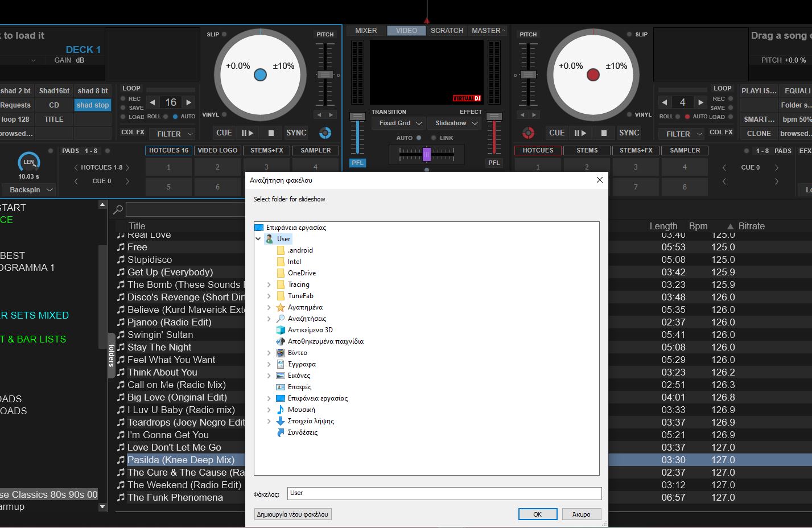The image size is (812, 528).
Task: Expand the TuneFab folder in the tree
Action: 269,296
